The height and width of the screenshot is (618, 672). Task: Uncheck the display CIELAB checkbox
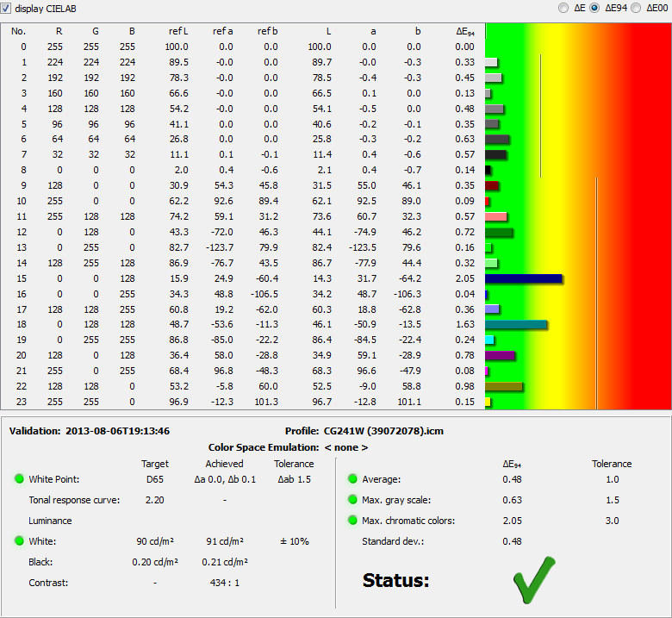coord(5,8)
